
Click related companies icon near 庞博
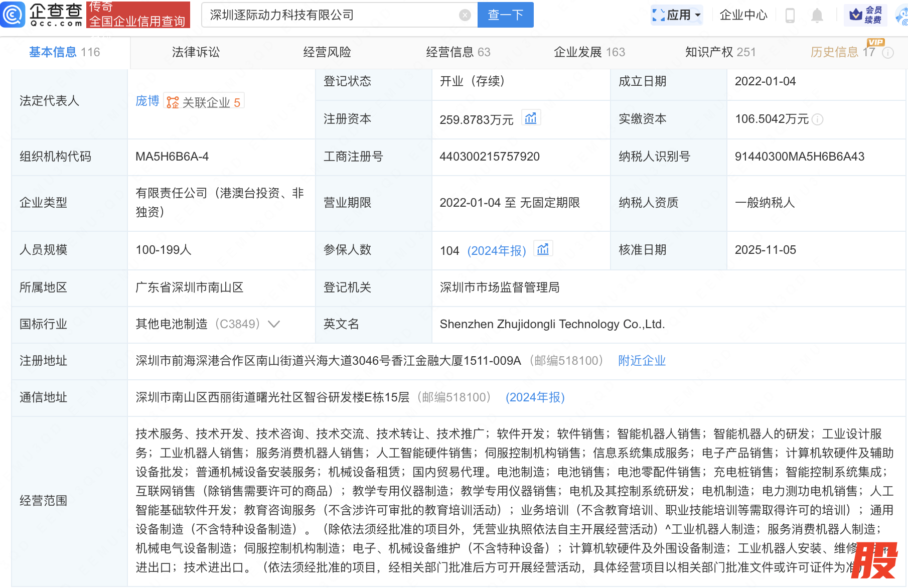(x=173, y=102)
